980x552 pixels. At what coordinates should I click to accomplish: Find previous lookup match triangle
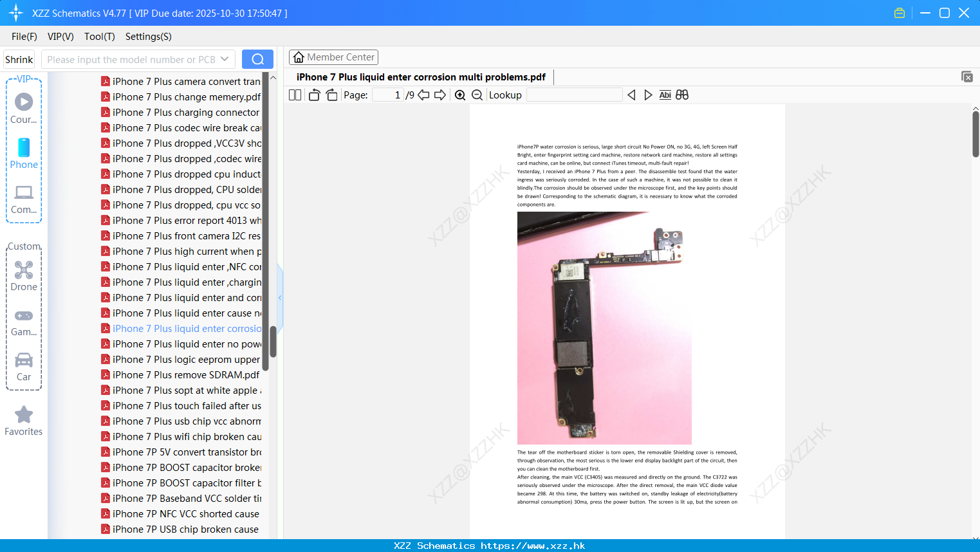click(x=631, y=95)
